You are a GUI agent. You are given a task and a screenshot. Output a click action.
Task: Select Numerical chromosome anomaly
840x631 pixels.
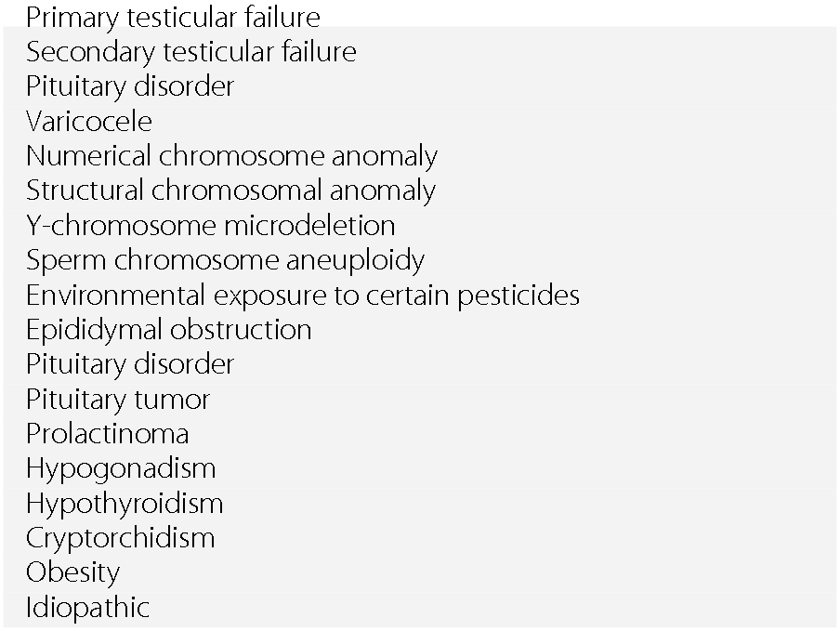231,156
